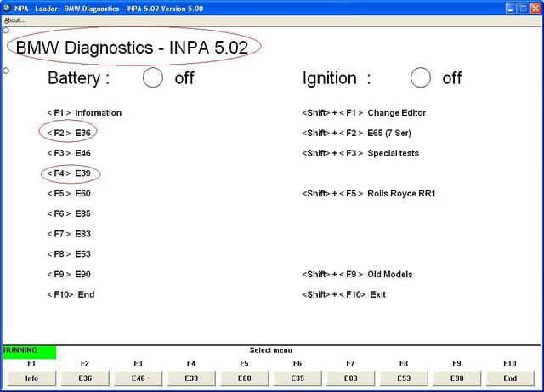The width and height of the screenshot is (544, 392).
Task: Click the green RUNNING status indicator
Action: tap(30, 352)
